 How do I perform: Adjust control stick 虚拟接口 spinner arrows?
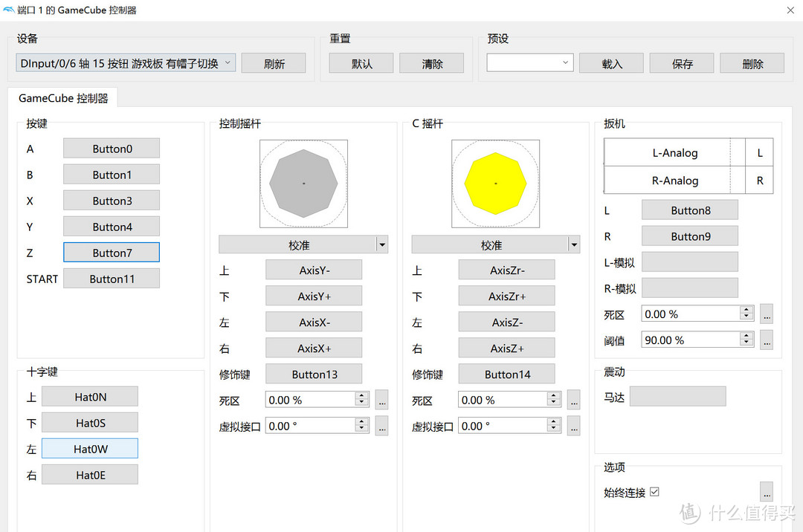pos(362,426)
